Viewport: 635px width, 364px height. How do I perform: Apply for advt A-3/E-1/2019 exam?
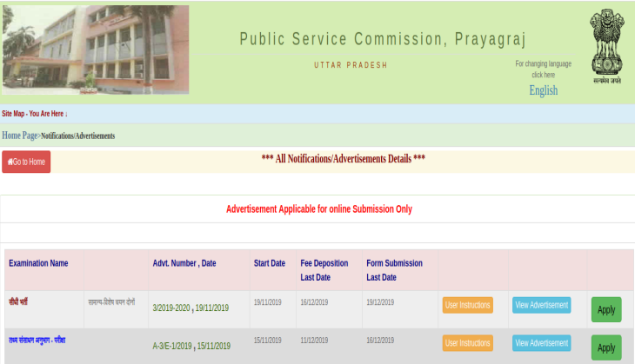click(x=606, y=347)
